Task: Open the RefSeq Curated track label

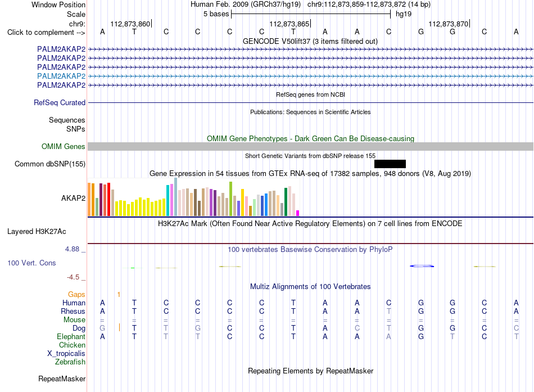Action: [59, 102]
